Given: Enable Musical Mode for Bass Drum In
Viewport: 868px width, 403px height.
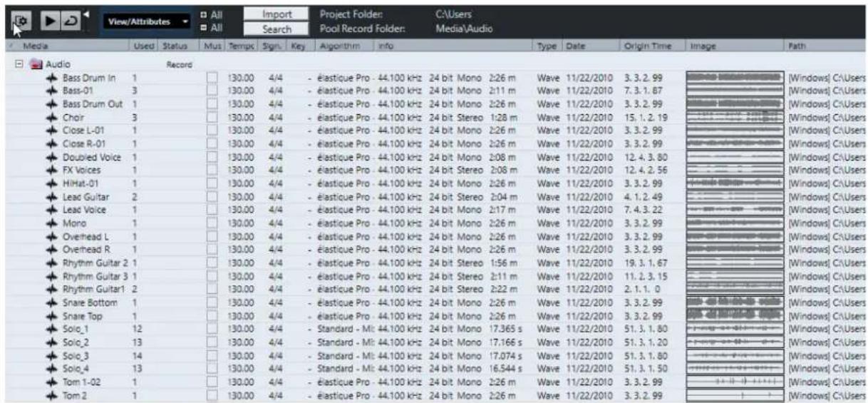Looking at the screenshot, I should [x=212, y=76].
